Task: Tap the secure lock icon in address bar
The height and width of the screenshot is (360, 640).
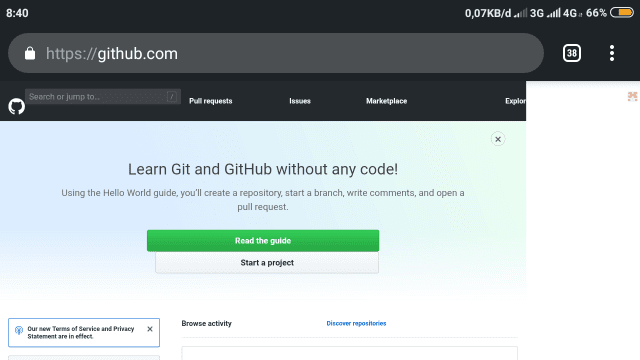Action: (x=30, y=53)
